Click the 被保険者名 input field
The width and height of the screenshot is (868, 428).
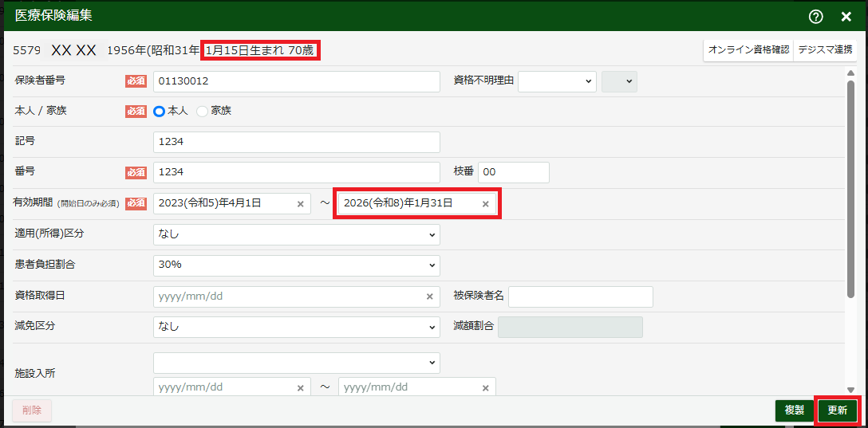point(581,296)
